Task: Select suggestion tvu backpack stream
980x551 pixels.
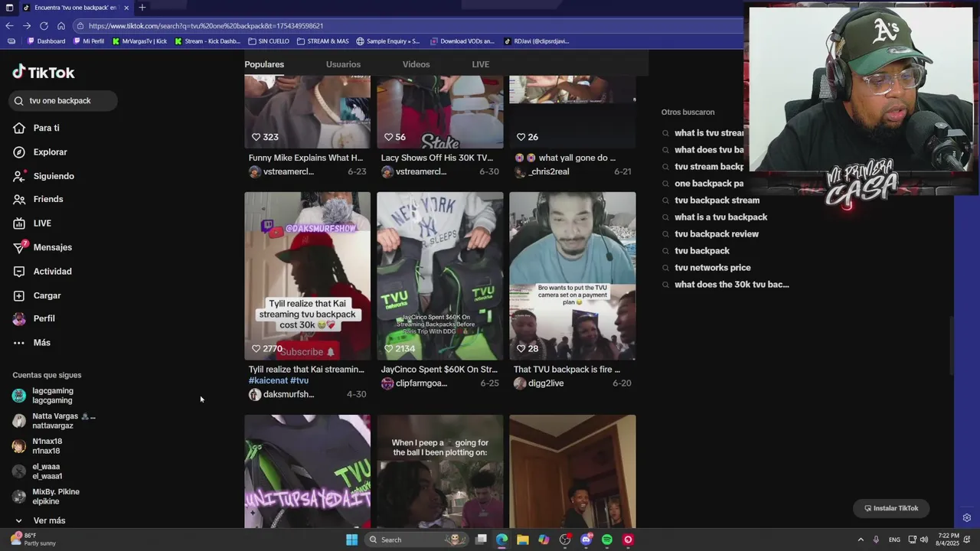Action: 717,201
